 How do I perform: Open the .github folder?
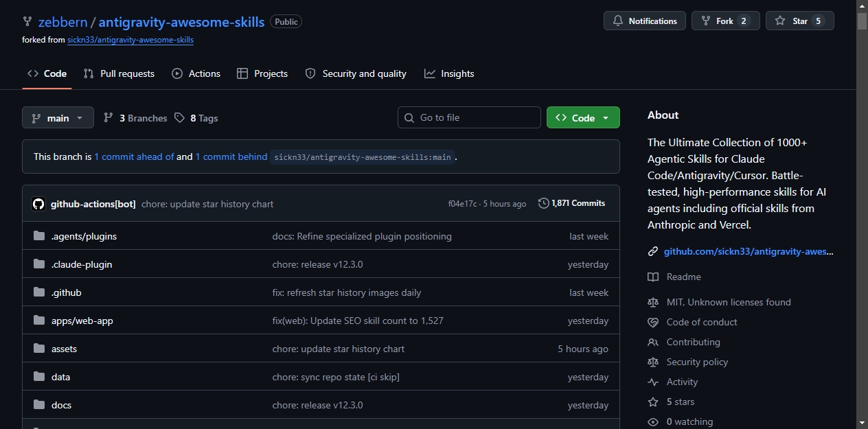tap(67, 292)
